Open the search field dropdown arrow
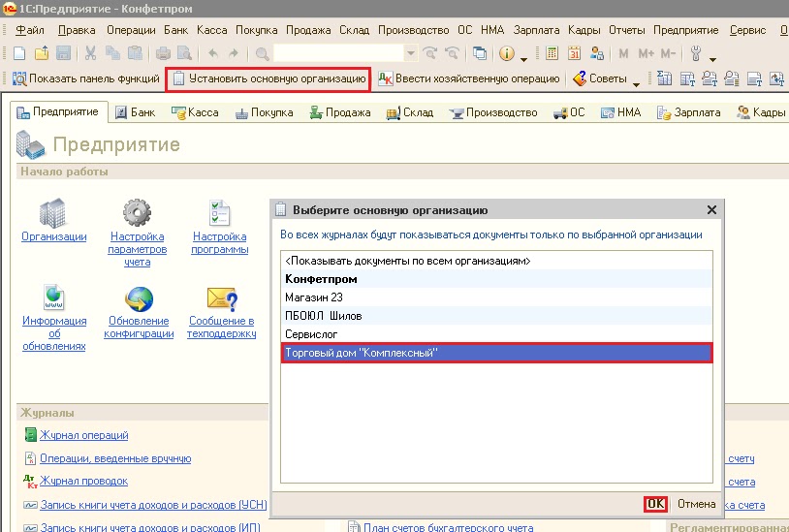The image size is (789, 532). coord(411,52)
